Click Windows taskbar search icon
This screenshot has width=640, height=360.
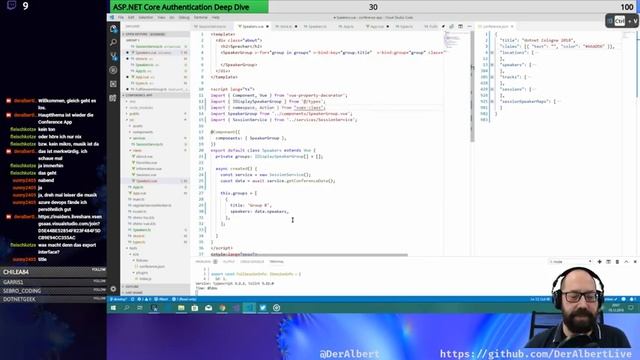pos(127,308)
